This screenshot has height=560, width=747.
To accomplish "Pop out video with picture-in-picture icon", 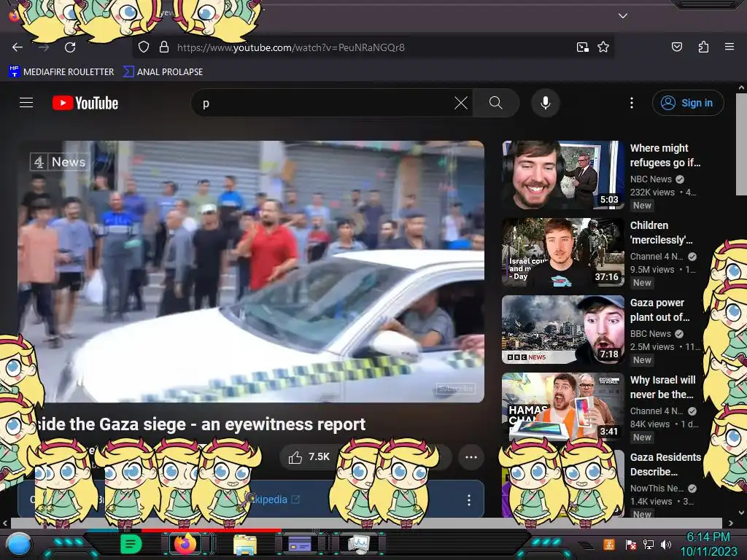I will tap(583, 47).
